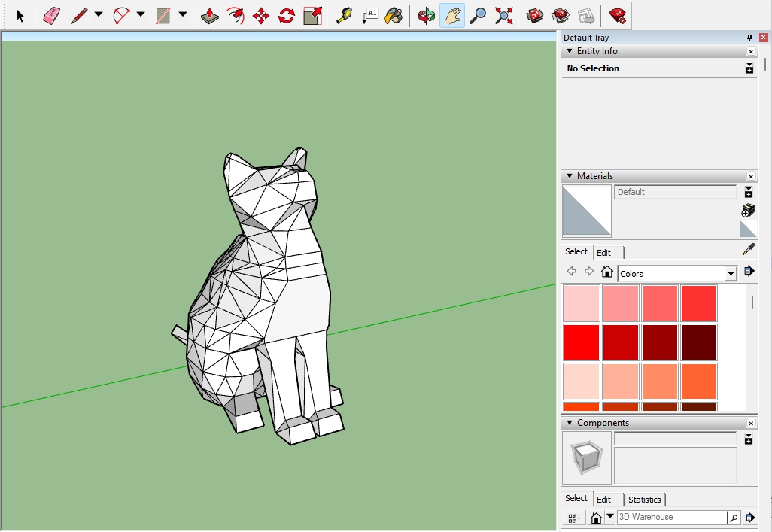Open the Statistics tab in Components

coord(645,499)
